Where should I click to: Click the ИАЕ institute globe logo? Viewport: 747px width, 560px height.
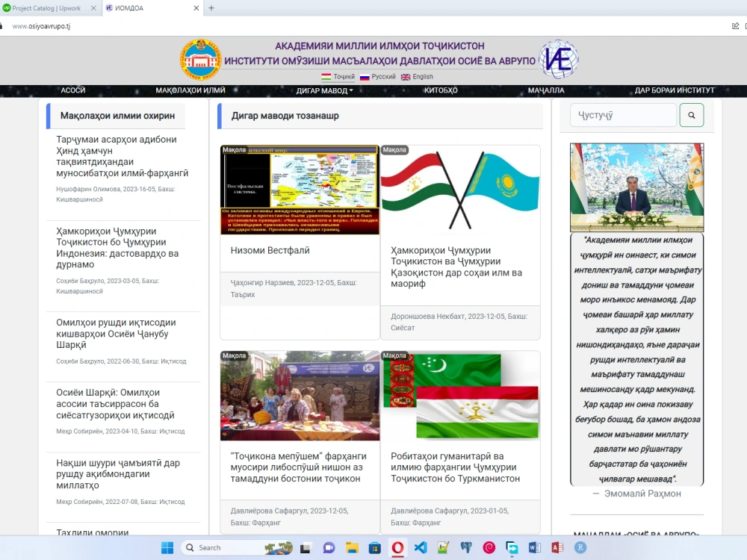pyautogui.click(x=558, y=60)
